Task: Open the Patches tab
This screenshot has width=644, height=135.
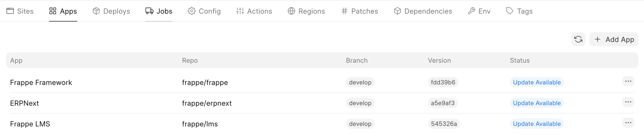Action: pyautogui.click(x=359, y=11)
